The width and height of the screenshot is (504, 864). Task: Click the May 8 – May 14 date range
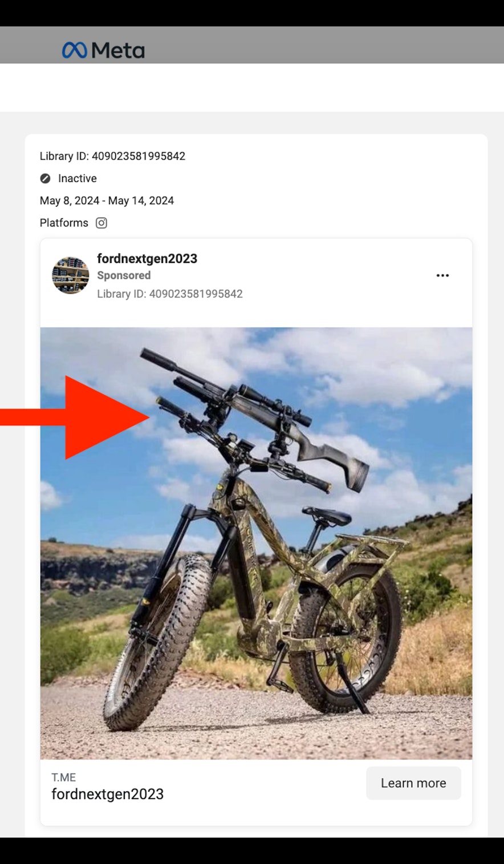[107, 201]
